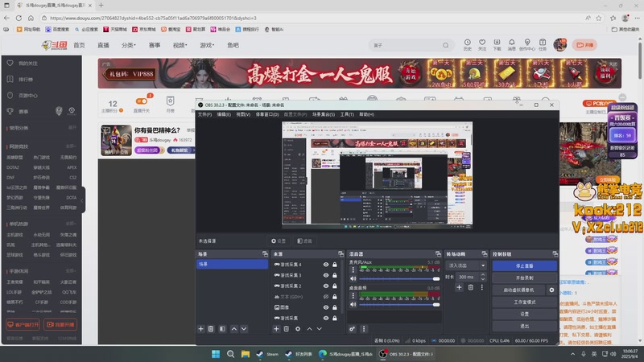644x362 pixels.
Task: Expand the 游戏 games menu on Douyu
Action: (x=207, y=45)
